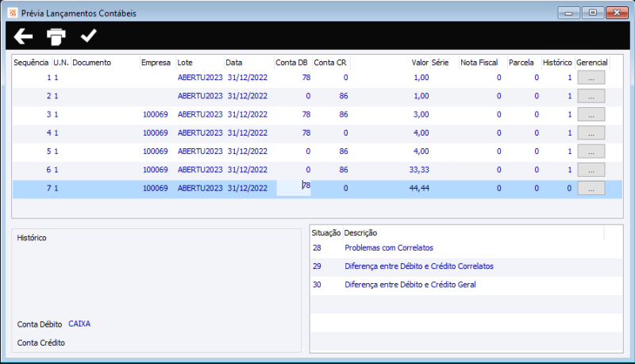Select Diferença entre Débito e Crédito Geral
The image size is (635, 364).
click(410, 284)
